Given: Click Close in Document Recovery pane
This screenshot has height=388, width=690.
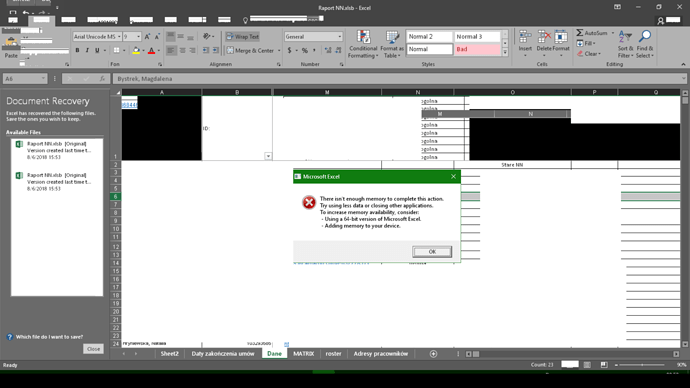Looking at the screenshot, I should [x=93, y=349].
